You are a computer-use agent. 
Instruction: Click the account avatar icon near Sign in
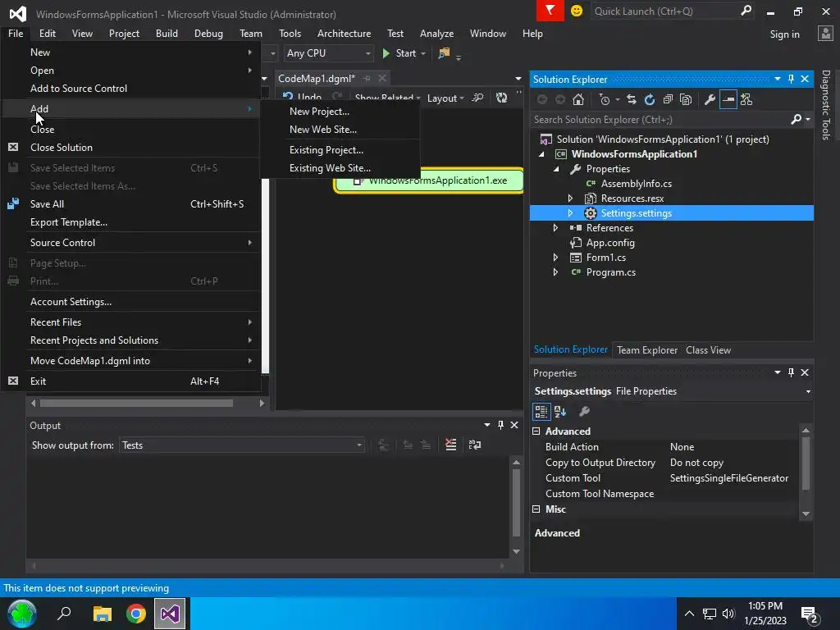point(825,33)
